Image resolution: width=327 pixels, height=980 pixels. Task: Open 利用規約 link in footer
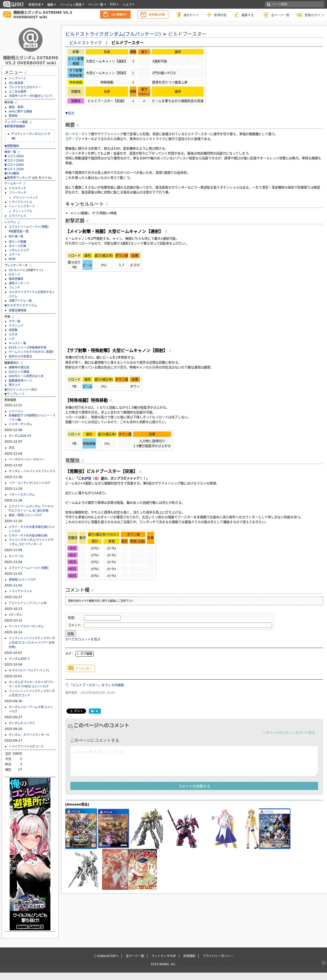189,956
